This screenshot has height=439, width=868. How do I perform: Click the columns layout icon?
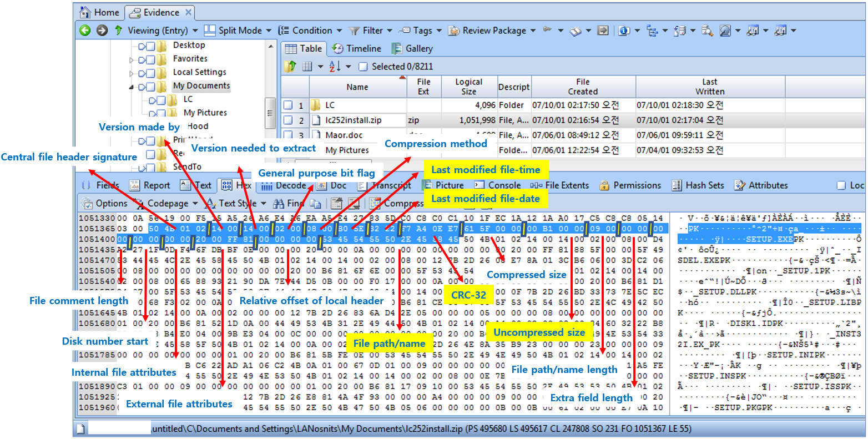pyautogui.click(x=307, y=67)
